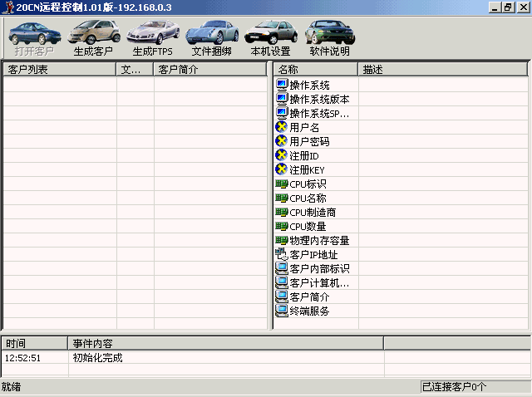
Task: Select the 终端服务 property row
Action: (309, 311)
